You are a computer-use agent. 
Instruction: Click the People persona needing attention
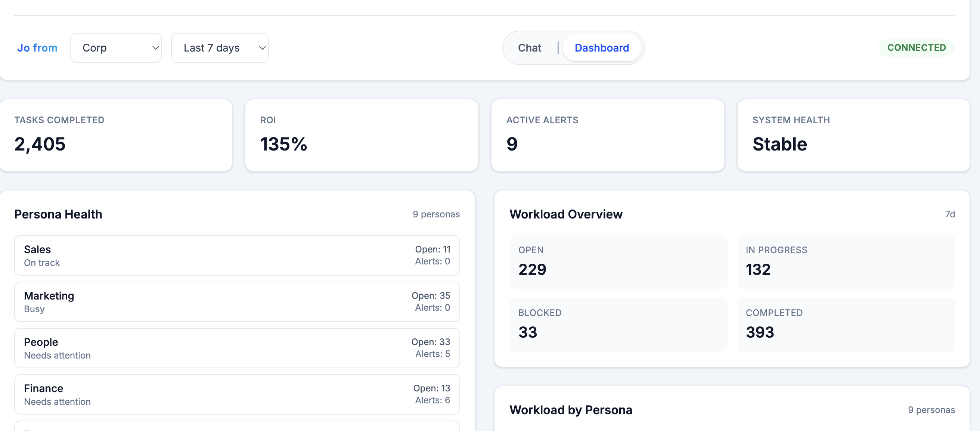click(237, 348)
